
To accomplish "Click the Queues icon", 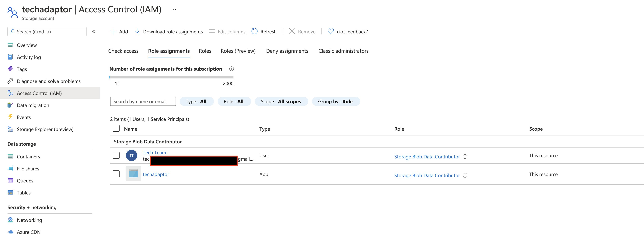I will click(10, 181).
